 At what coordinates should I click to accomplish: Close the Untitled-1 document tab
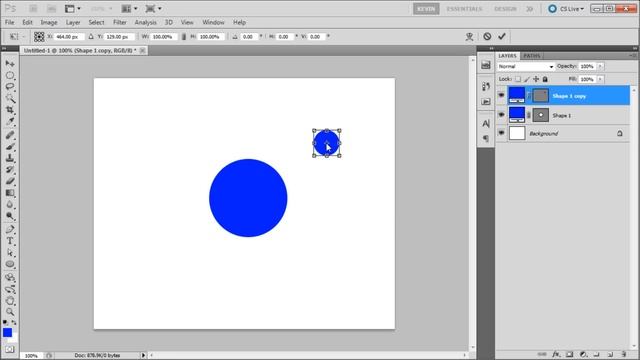[142, 50]
